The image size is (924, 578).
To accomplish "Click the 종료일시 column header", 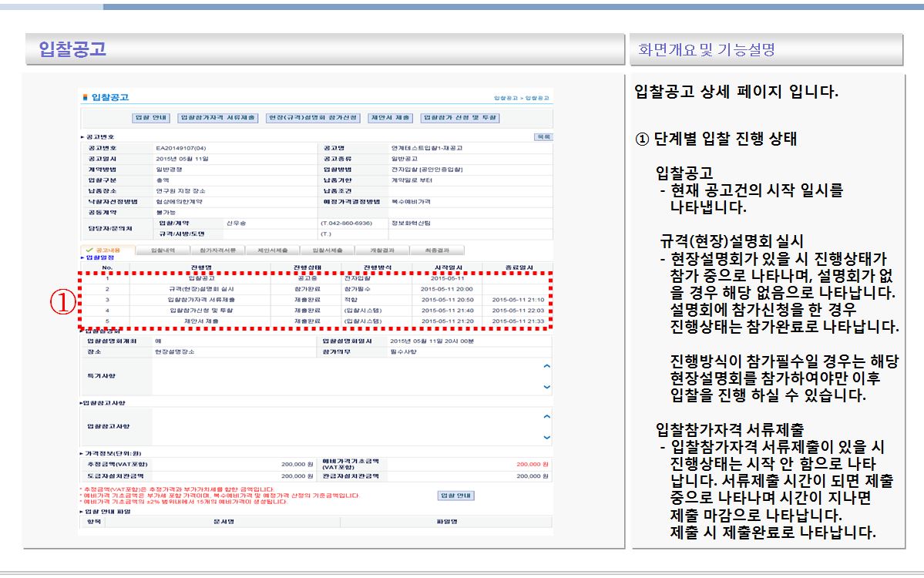I will tap(519, 267).
